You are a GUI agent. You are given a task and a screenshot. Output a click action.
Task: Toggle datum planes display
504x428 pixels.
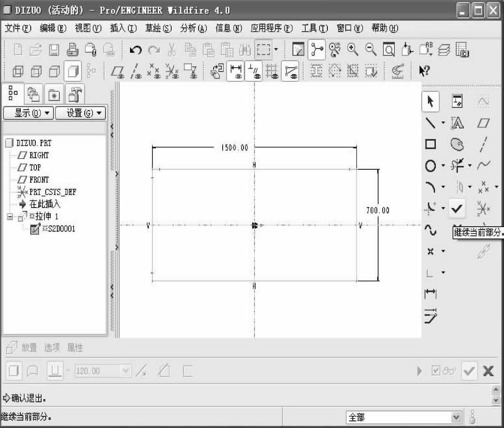point(118,71)
